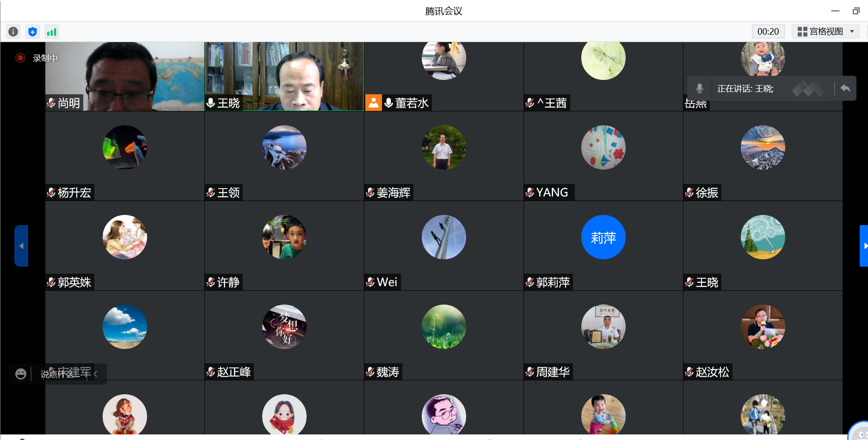The image size is (868, 440).
Task: Click muted 王晓's tree avatar
Action: 763,237
